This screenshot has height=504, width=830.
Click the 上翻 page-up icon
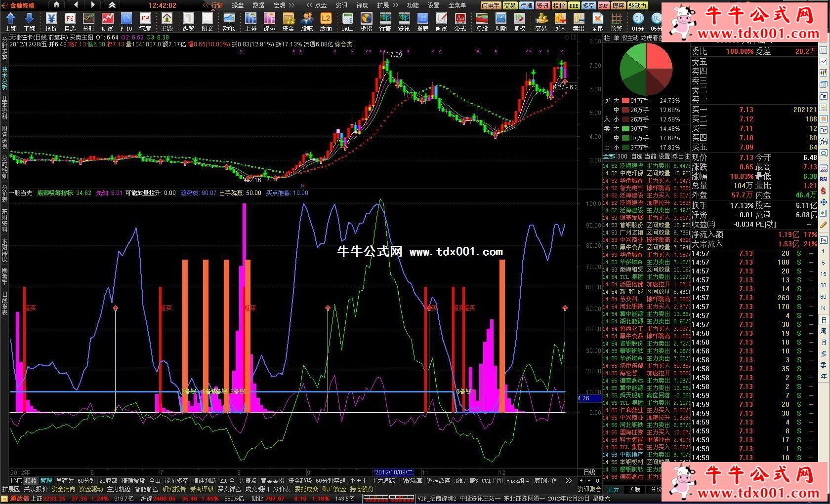click(x=11, y=22)
